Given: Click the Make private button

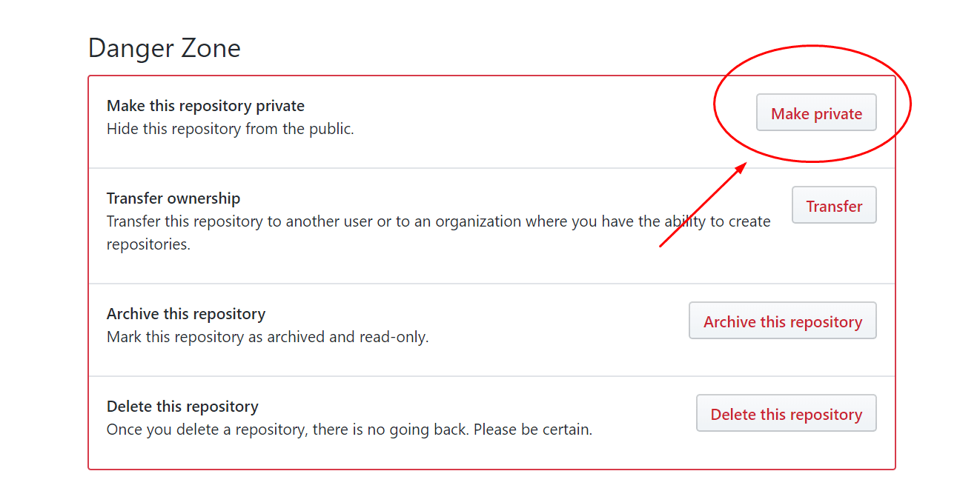Looking at the screenshot, I should click(816, 113).
